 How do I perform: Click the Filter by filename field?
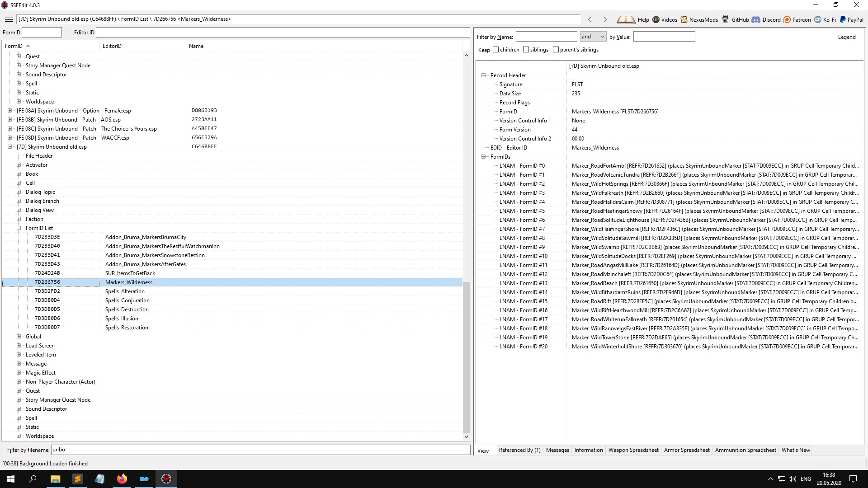coord(260,450)
